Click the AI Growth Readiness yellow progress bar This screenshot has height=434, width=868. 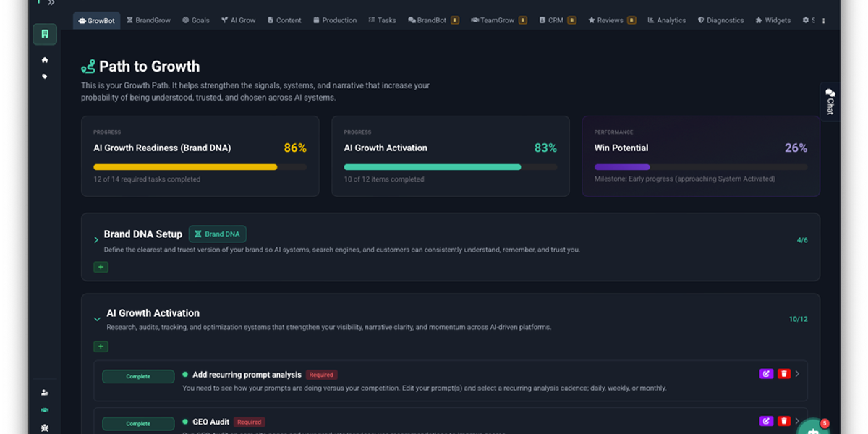(200, 167)
